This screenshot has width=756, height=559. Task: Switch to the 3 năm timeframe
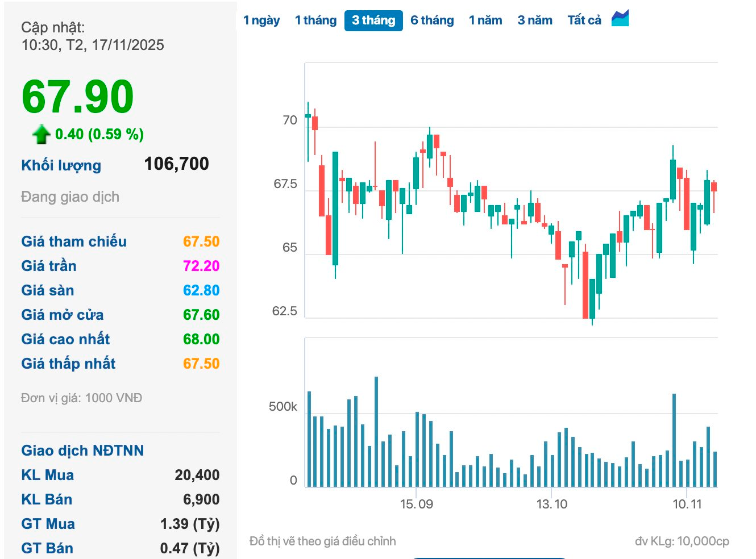(x=535, y=20)
